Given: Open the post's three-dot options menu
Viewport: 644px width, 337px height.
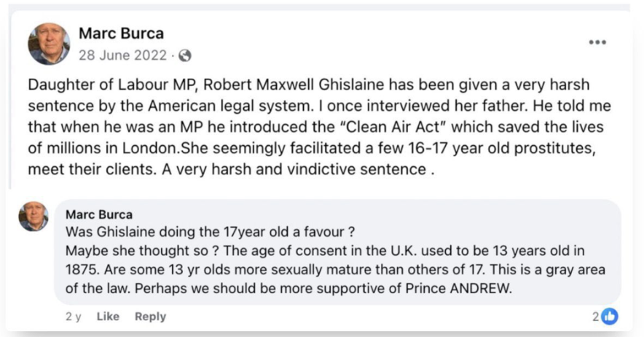Looking at the screenshot, I should pos(597,42).
